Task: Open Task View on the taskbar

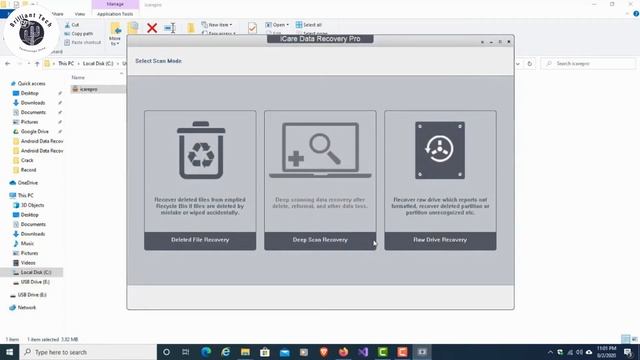Action: coord(186,352)
